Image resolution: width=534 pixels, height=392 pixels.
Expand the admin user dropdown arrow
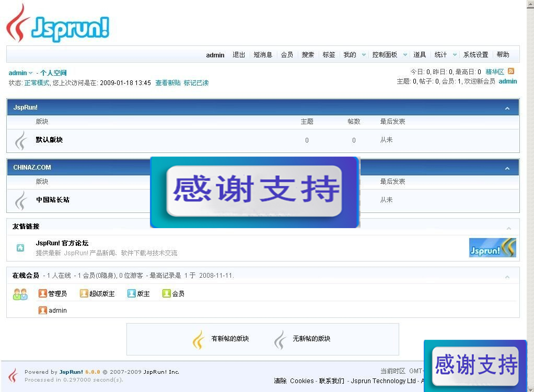[31, 73]
